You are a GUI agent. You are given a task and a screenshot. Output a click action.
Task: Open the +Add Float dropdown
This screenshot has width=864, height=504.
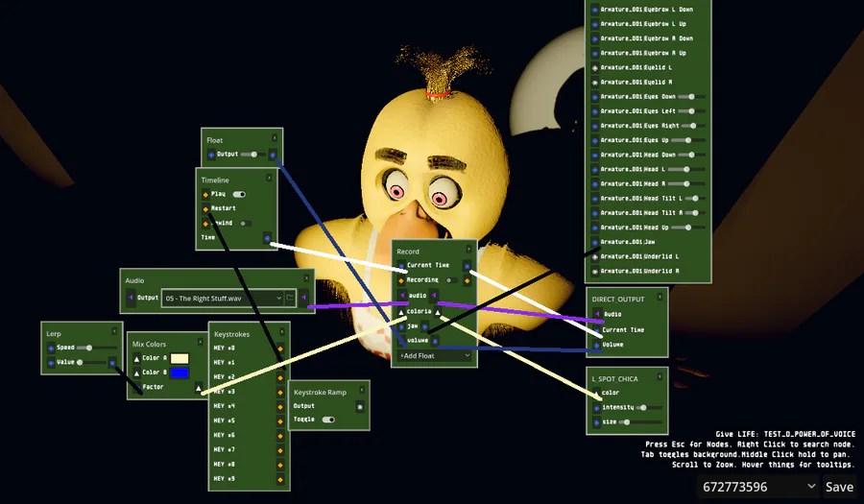pyautogui.click(x=434, y=356)
